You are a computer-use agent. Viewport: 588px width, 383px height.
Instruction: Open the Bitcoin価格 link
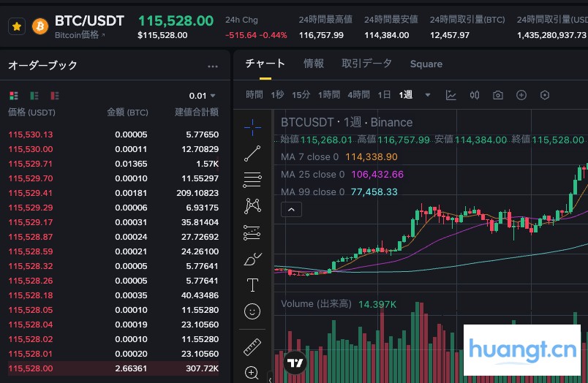tap(80, 35)
